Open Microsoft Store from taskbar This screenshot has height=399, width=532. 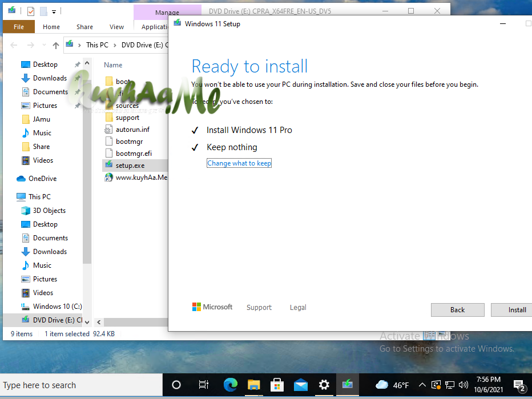click(277, 385)
